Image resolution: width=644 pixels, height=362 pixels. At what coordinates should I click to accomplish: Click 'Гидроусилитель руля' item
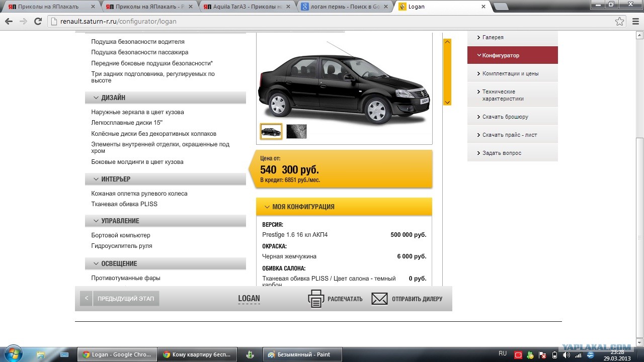coord(122,246)
